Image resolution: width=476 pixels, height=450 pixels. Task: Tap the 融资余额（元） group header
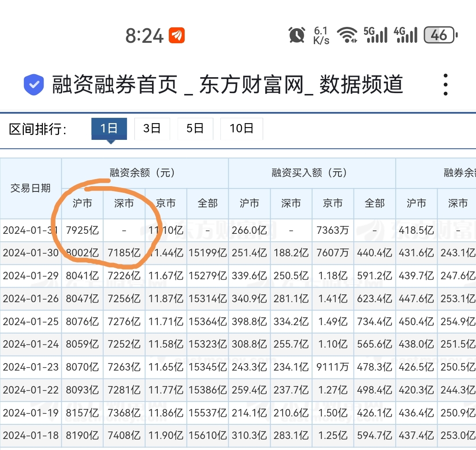tap(145, 173)
